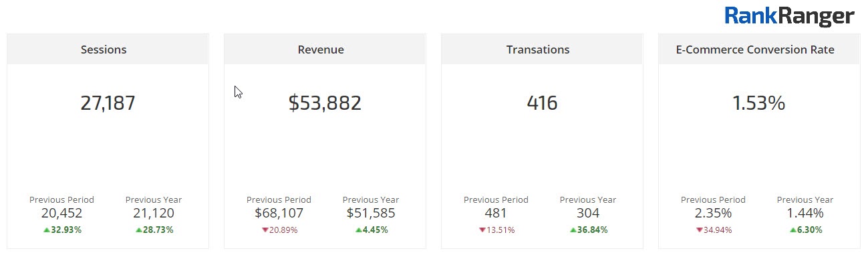Click Previous Year value 304
This screenshot has width=868, height=255.
tap(588, 214)
